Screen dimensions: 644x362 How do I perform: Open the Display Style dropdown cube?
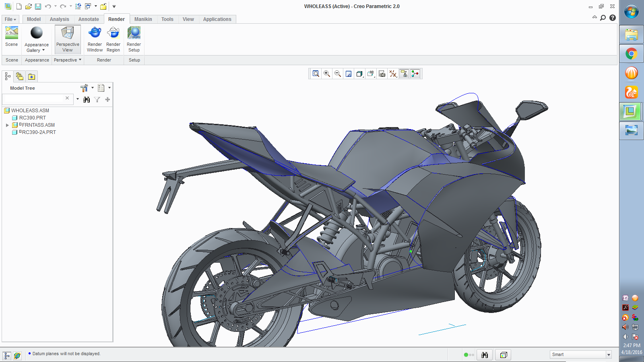coord(359,74)
